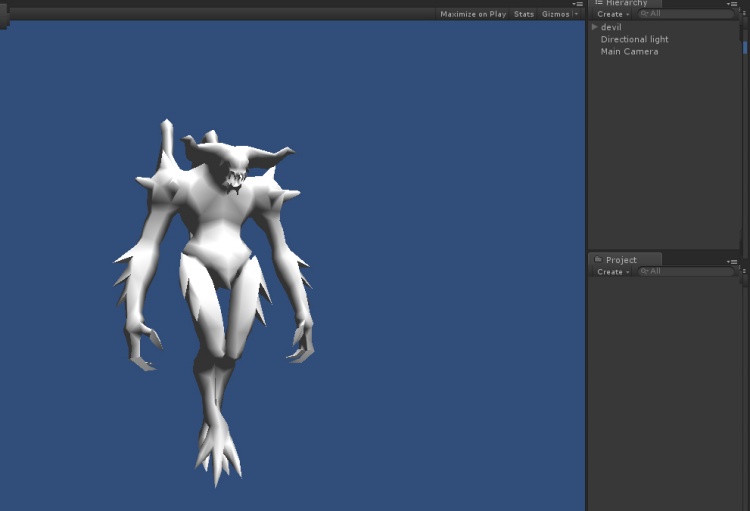Select the devil object in Hierarchy

pyautogui.click(x=611, y=27)
